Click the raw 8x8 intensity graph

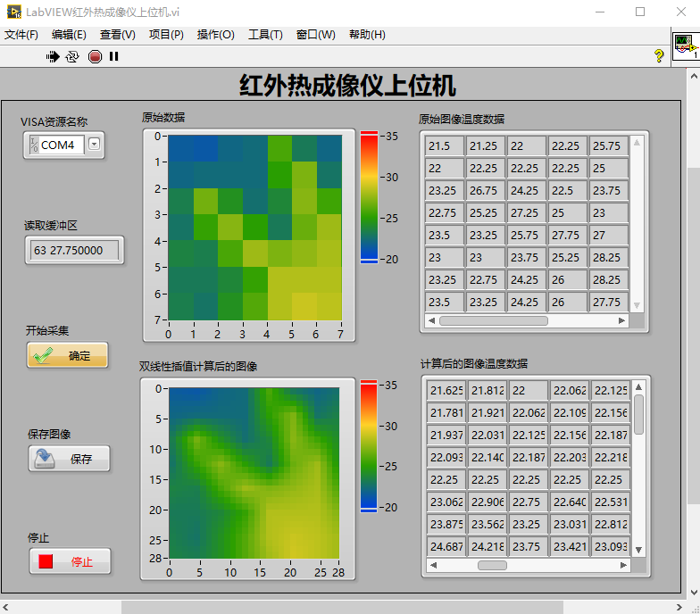255,228
